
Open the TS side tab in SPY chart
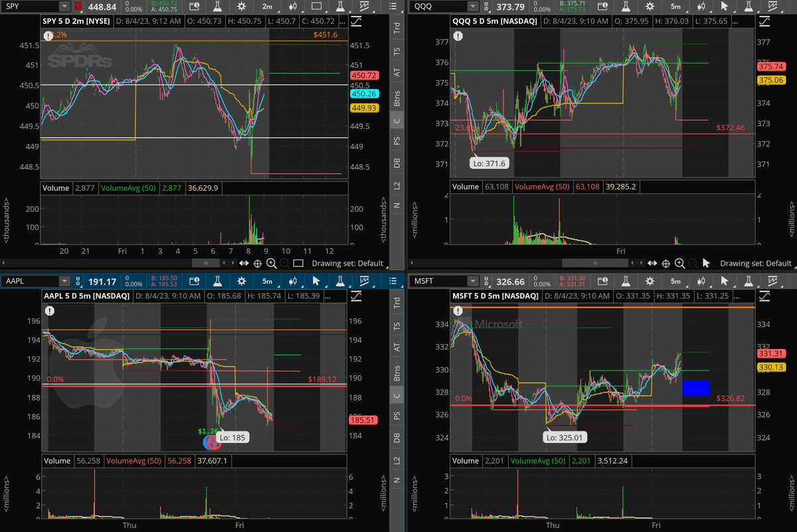[x=397, y=51]
